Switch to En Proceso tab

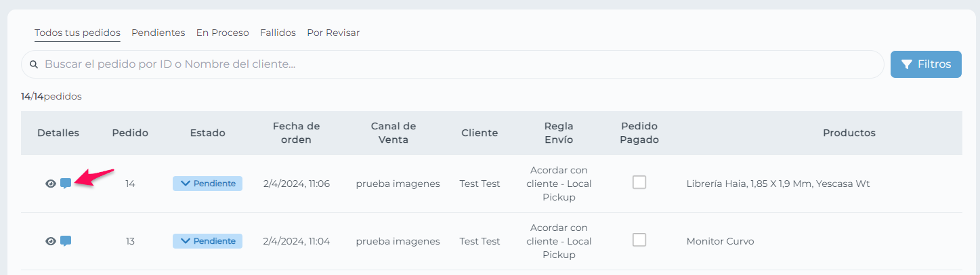pyautogui.click(x=223, y=33)
